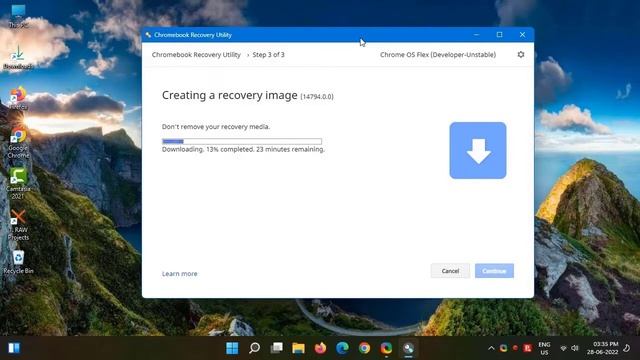Viewport: 640px width, 360px height.
Task: Open the Google Chrome desktop shortcut
Action: tap(18, 143)
